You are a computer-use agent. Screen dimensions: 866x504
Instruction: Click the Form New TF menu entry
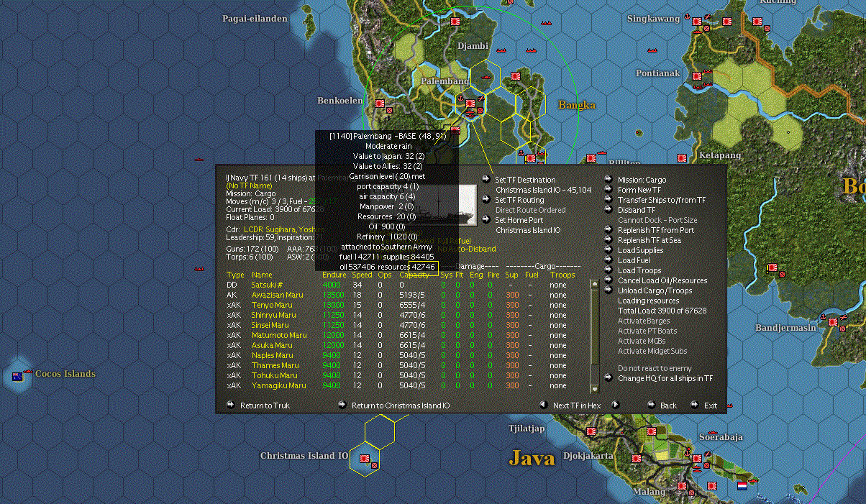click(x=639, y=190)
